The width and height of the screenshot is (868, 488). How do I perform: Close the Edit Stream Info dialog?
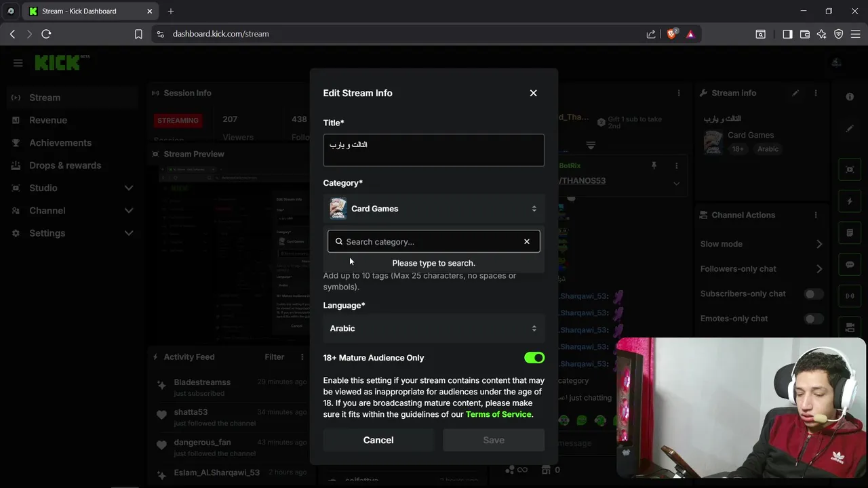pos(533,93)
